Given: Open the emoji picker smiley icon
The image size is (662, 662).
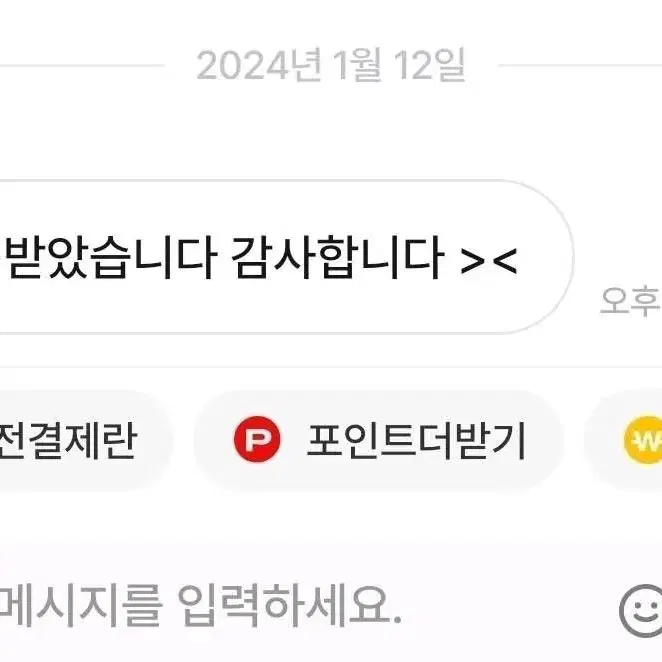Looking at the screenshot, I should click(x=641, y=611).
